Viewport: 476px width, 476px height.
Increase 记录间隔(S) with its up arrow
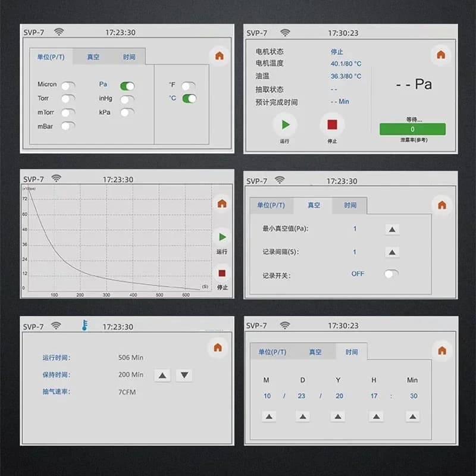click(x=392, y=252)
